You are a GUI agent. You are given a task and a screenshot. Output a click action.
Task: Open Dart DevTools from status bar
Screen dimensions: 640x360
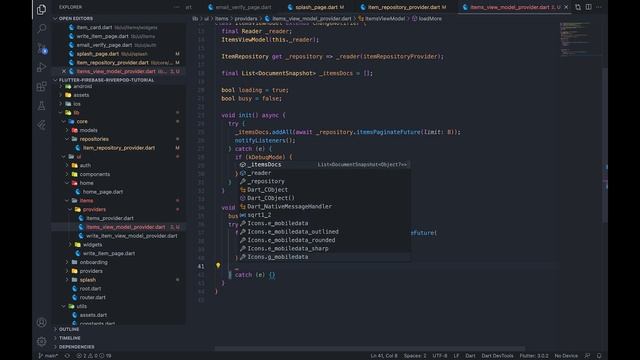point(497,356)
